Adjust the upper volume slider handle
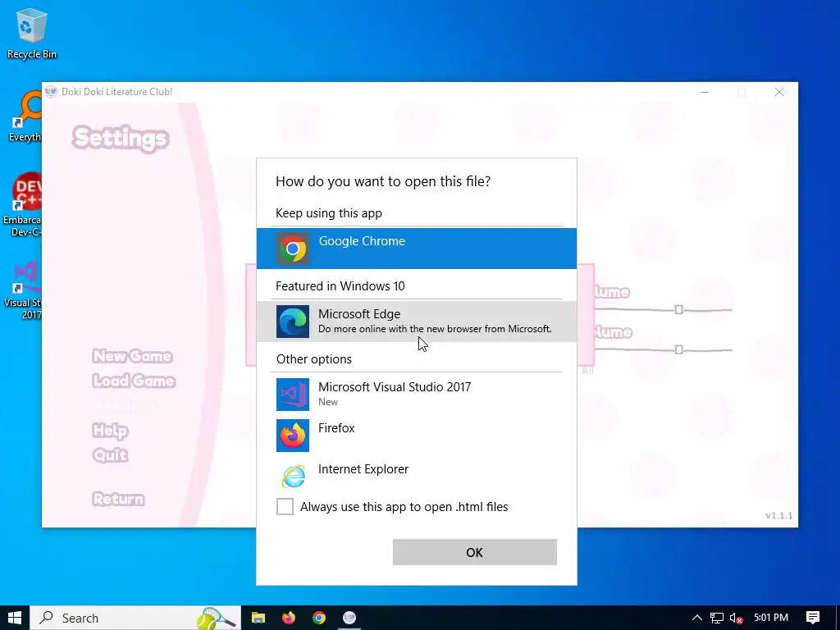The width and height of the screenshot is (840, 630). 678,309
